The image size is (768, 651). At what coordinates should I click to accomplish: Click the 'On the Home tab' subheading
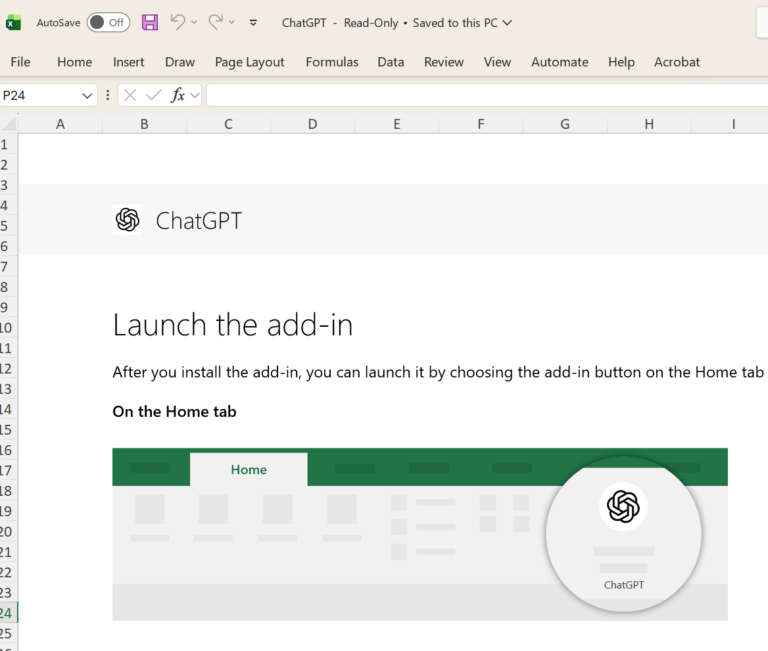pos(174,411)
